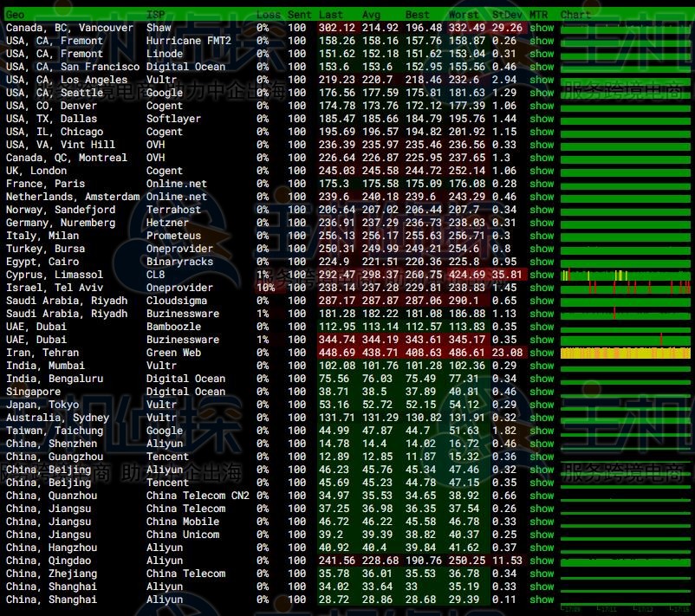Open the show link for Fremont Linode row
Image resolution: width=695 pixels, height=616 pixels.
pos(542,54)
